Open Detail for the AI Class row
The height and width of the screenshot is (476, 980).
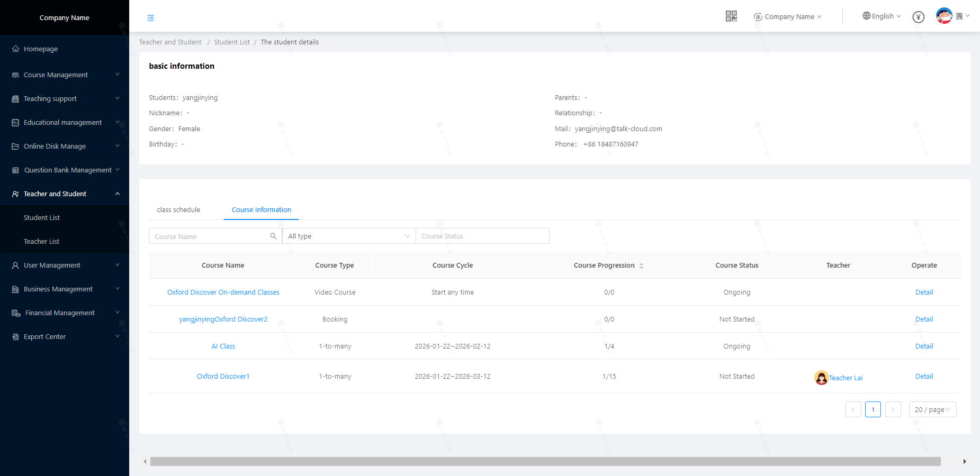click(924, 346)
